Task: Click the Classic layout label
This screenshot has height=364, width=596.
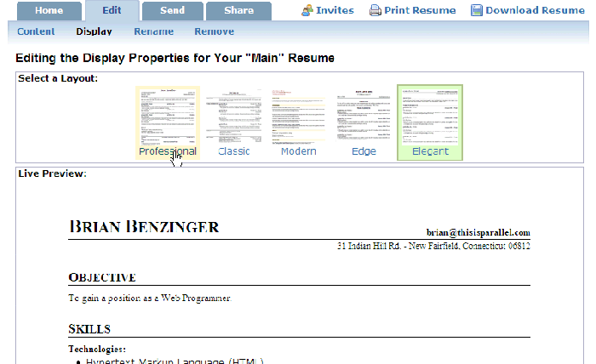Action: click(234, 151)
